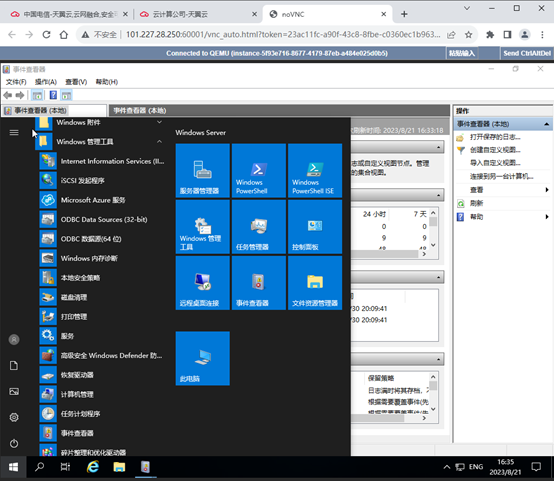The height and width of the screenshot is (481, 554).
Task: Open Settings gear in Start menu sidebar
Action: 14,417
